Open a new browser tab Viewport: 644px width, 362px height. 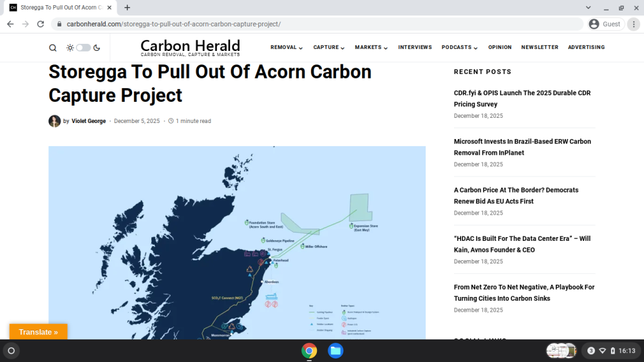tap(128, 7)
